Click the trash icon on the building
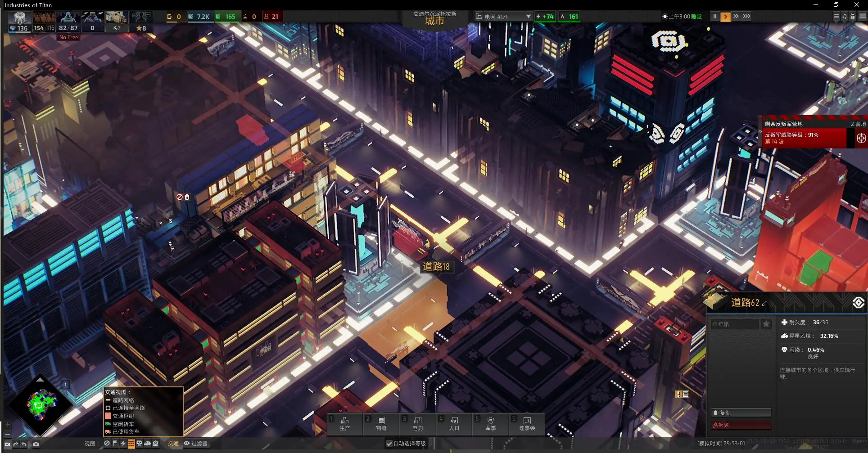The height and width of the screenshot is (453, 868). (187, 197)
